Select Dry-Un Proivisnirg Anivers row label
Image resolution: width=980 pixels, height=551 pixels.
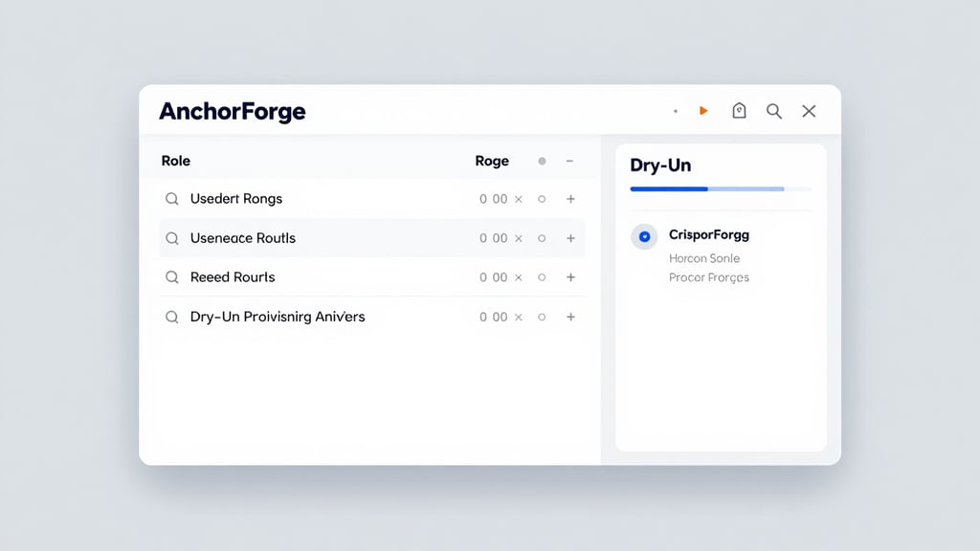278,317
